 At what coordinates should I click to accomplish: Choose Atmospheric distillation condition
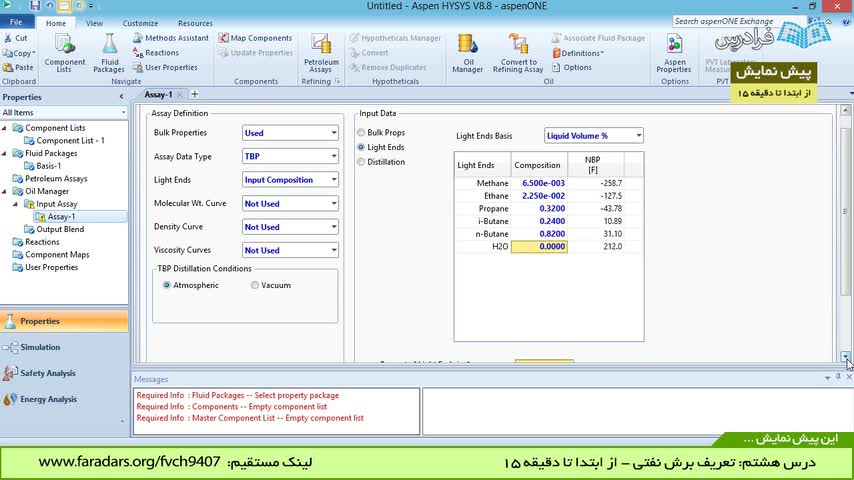tap(167, 285)
